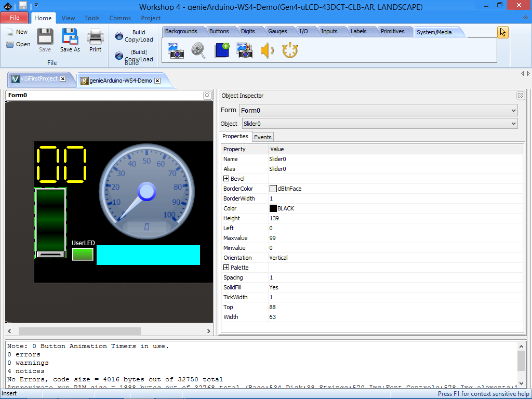532x399 pixels.
Task: Click the BLACK Color property swatch
Action: 273,208
